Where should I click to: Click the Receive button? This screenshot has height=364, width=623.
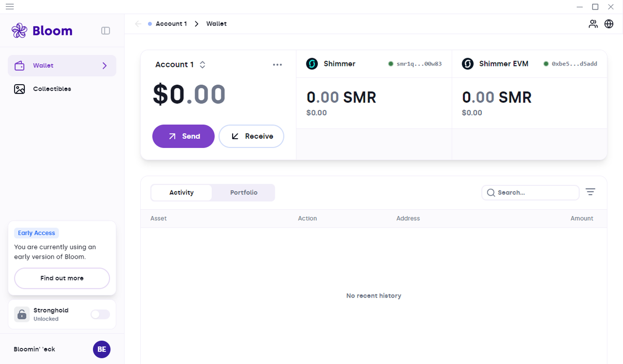(251, 136)
